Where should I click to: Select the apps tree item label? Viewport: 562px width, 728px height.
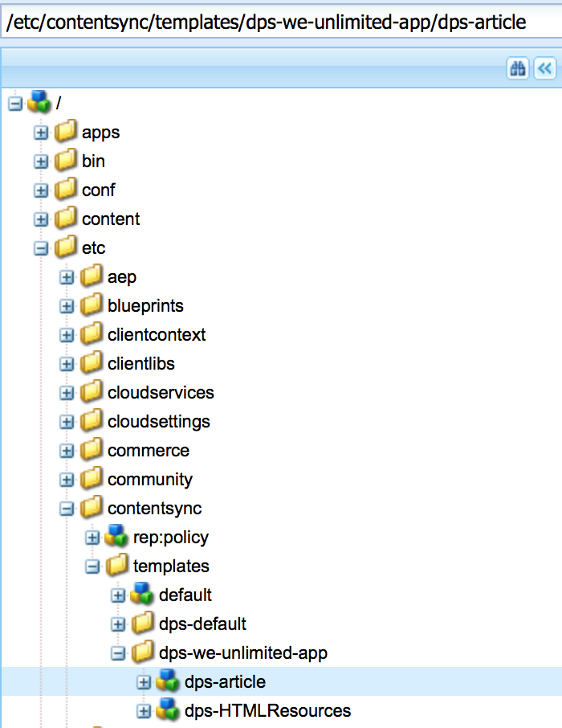(x=100, y=133)
